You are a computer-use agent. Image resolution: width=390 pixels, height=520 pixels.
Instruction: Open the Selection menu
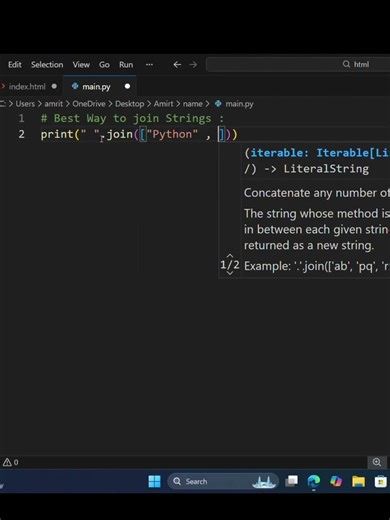[x=47, y=65]
